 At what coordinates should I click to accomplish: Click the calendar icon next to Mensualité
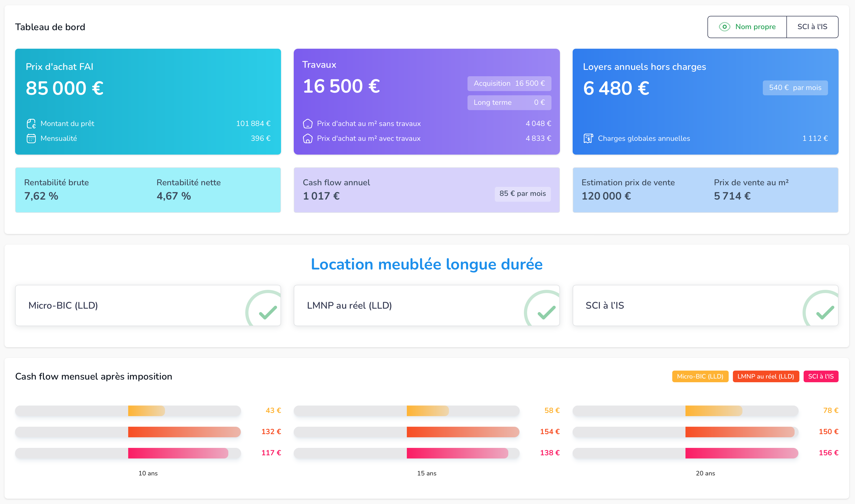tap(31, 138)
